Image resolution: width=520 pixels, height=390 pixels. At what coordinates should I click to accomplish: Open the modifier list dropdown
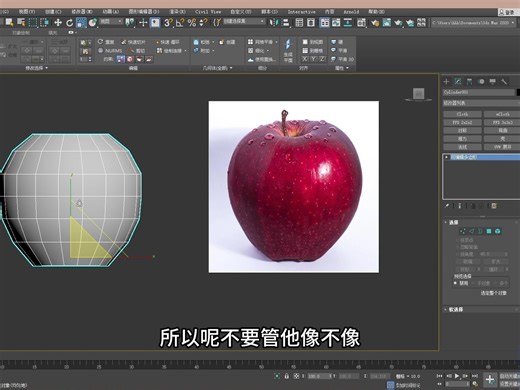pos(481,103)
